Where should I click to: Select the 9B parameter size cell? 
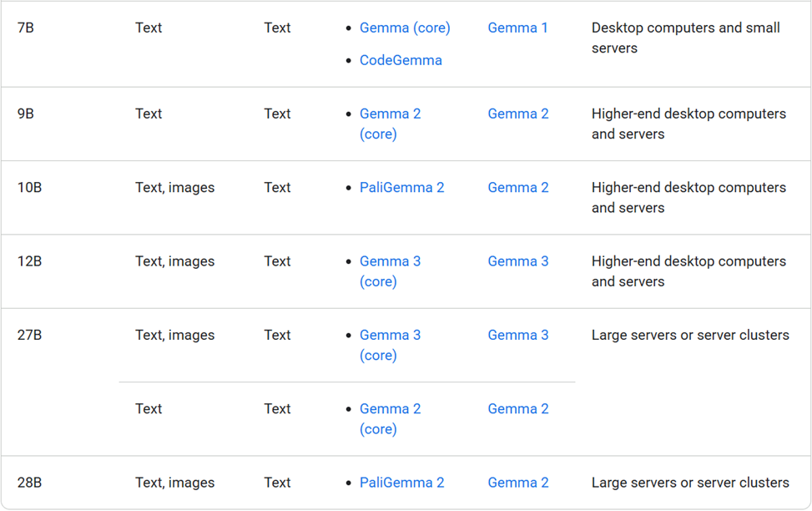[x=25, y=114]
